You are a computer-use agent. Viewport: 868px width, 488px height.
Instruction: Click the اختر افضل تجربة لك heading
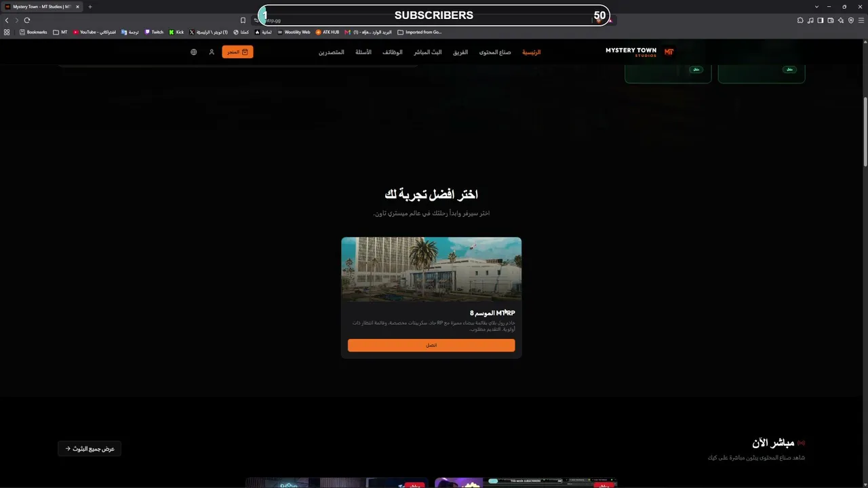pos(431,195)
